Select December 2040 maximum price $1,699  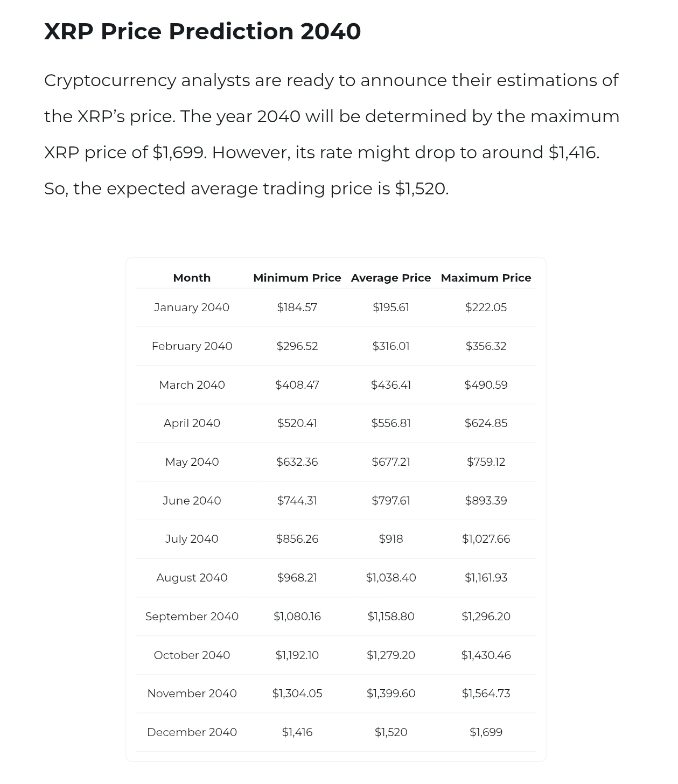[486, 732]
